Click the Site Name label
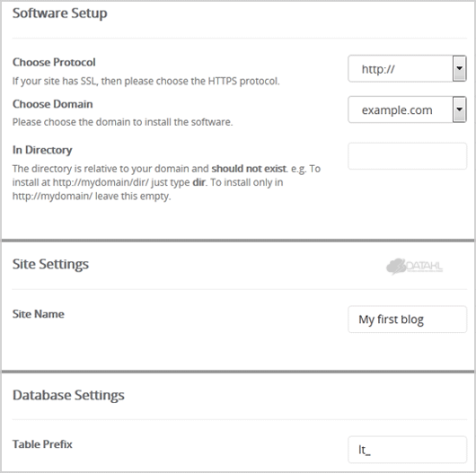476x473 pixels. (x=39, y=314)
